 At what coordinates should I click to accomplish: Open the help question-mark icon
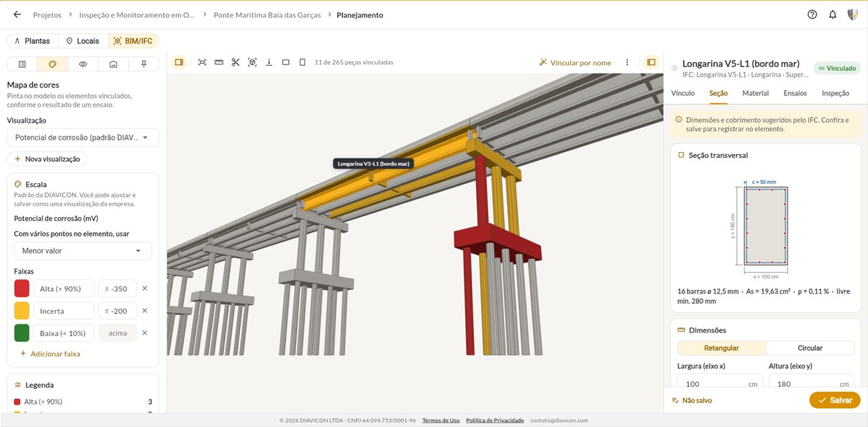coord(812,14)
